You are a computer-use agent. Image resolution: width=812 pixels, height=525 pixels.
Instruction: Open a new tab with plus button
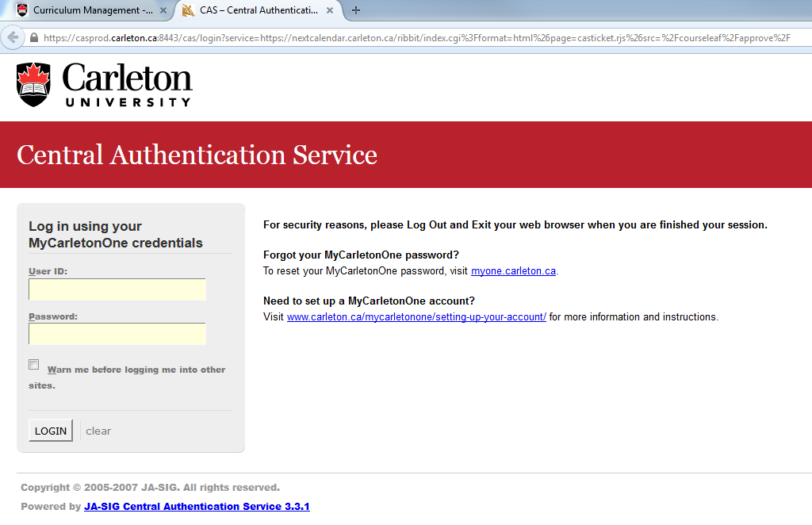(x=356, y=10)
